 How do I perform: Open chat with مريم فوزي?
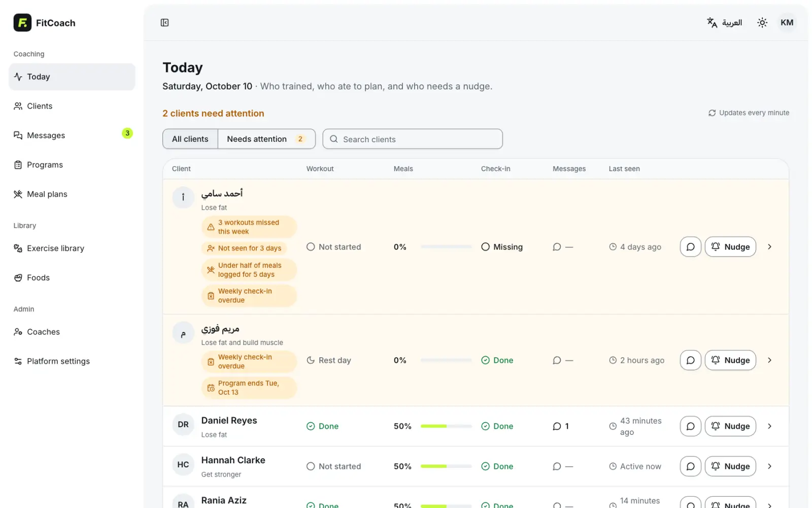point(691,360)
